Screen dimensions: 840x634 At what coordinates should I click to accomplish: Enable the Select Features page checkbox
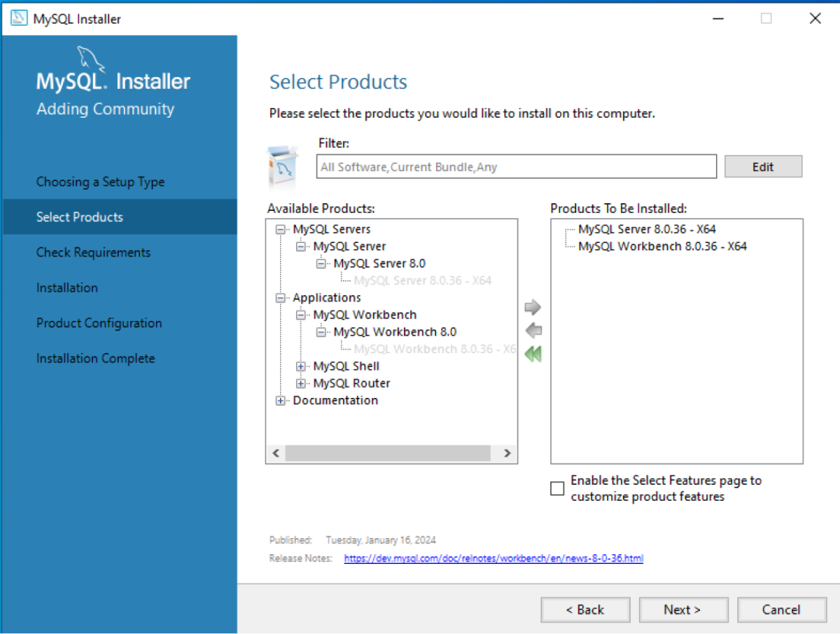556,488
